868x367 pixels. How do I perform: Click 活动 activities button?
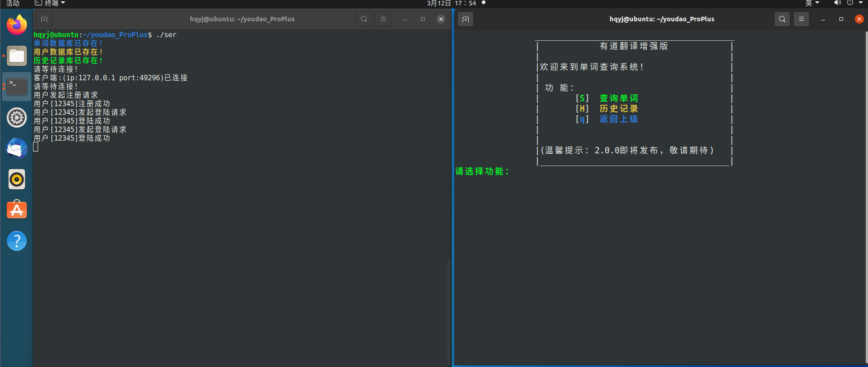point(13,3)
